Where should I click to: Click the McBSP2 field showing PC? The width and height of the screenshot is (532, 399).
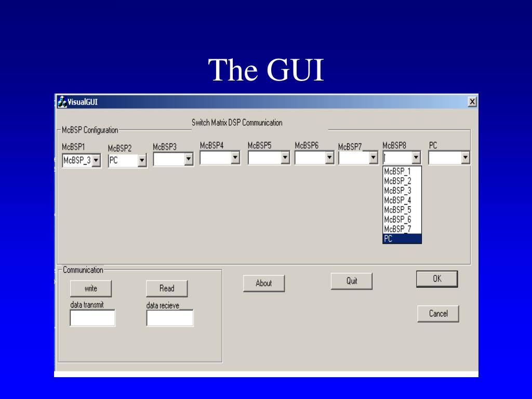coord(123,160)
